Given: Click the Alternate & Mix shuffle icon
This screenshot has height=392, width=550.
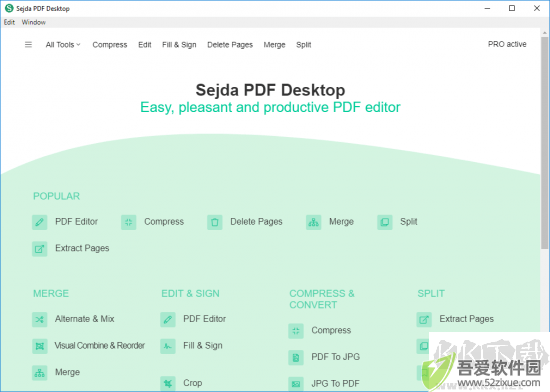Looking at the screenshot, I should coord(40,319).
